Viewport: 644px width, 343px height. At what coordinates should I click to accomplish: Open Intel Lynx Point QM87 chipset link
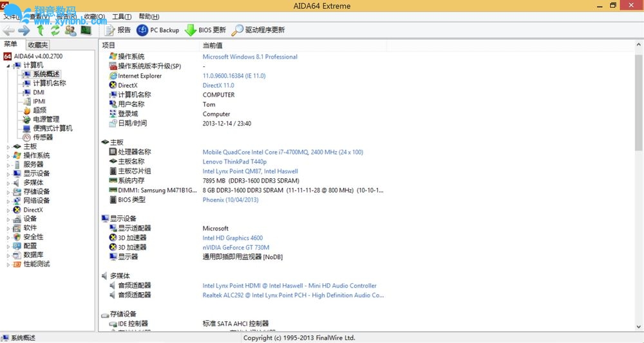click(x=250, y=171)
